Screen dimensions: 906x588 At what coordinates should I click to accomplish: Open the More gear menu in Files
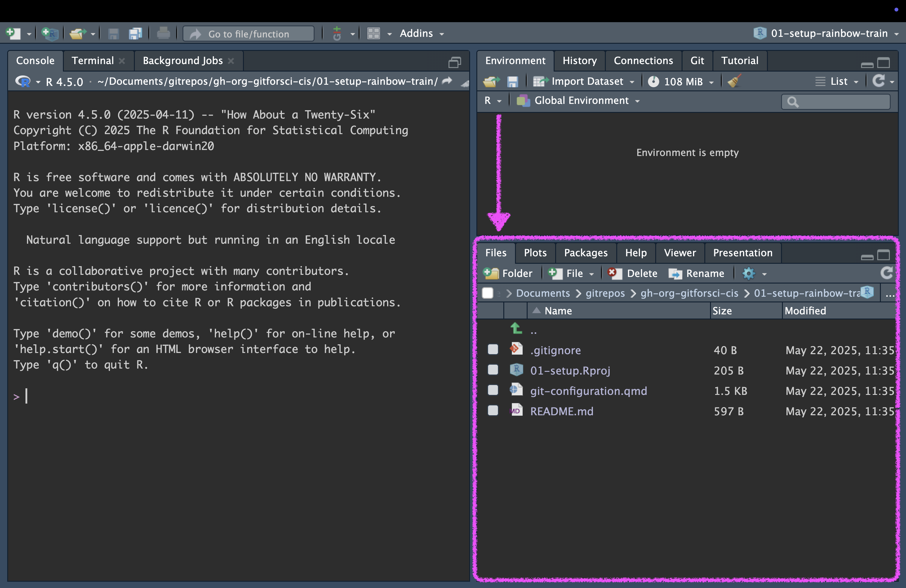(x=749, y=273)
